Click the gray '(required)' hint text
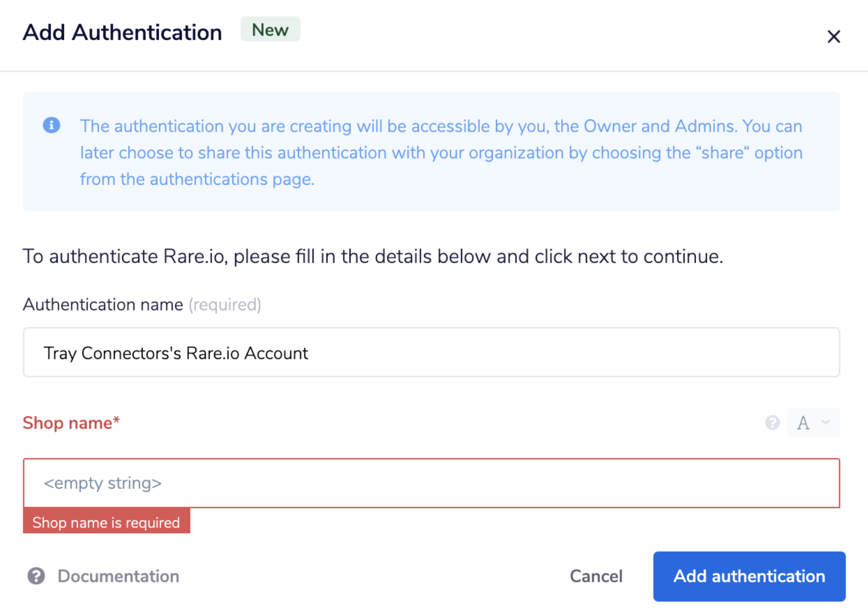This screenshot has width=868, height=614. point(225,305)
